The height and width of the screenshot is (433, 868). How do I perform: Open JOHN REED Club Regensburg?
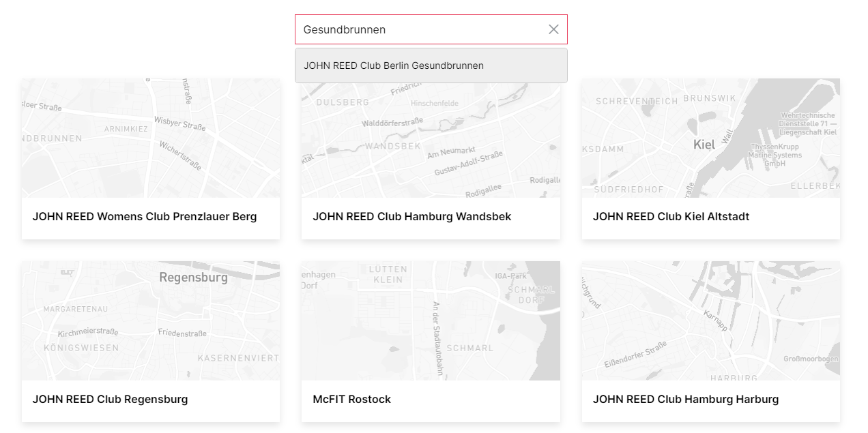click(110, 400)
